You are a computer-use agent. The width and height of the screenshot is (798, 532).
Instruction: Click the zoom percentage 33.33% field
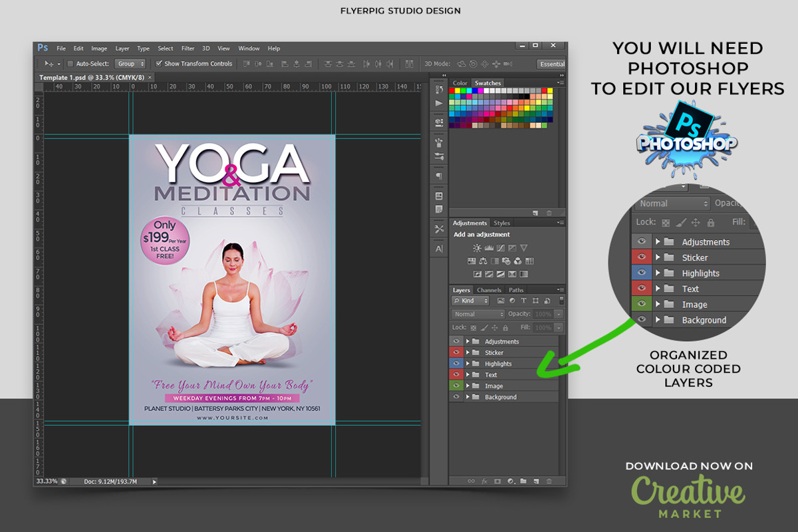point(47,481)
